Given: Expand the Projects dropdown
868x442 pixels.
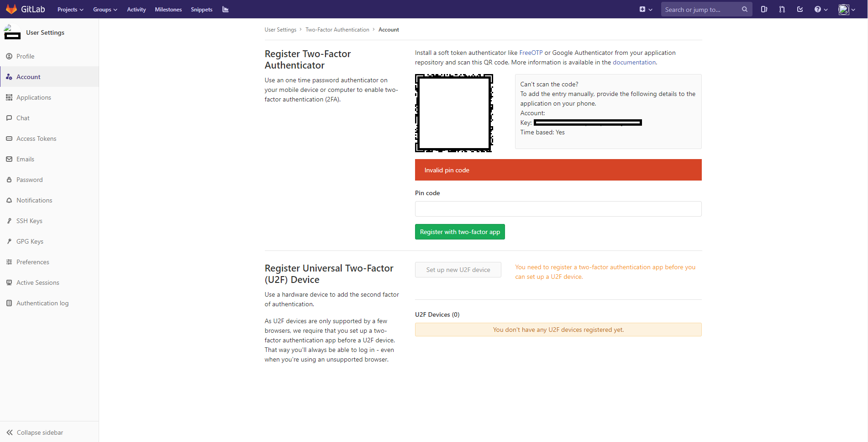Looking at the screenshot, I should 70,10.
